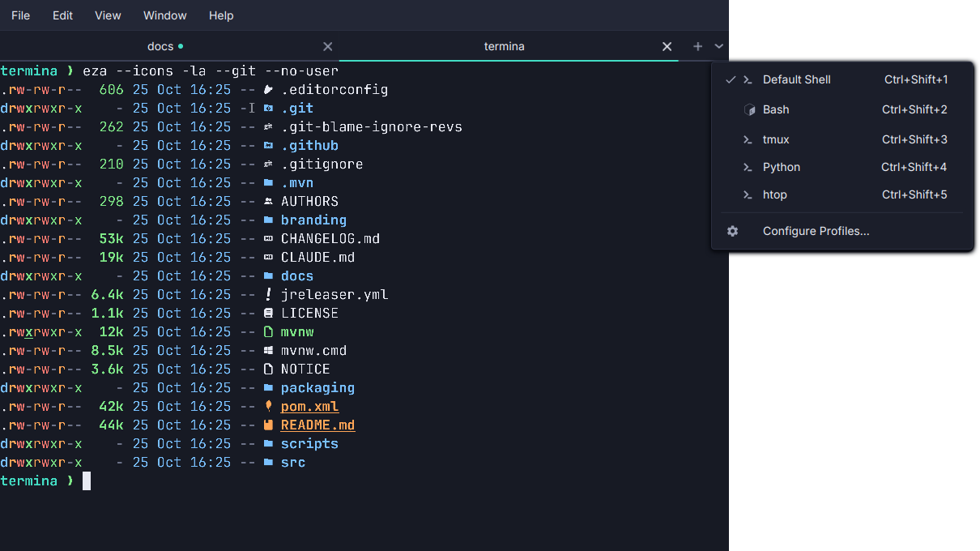The width and height of the screenshot is (980, 551).
Task: Collapse the profiles dropdown chevron
Action: (x=719, y=46)
